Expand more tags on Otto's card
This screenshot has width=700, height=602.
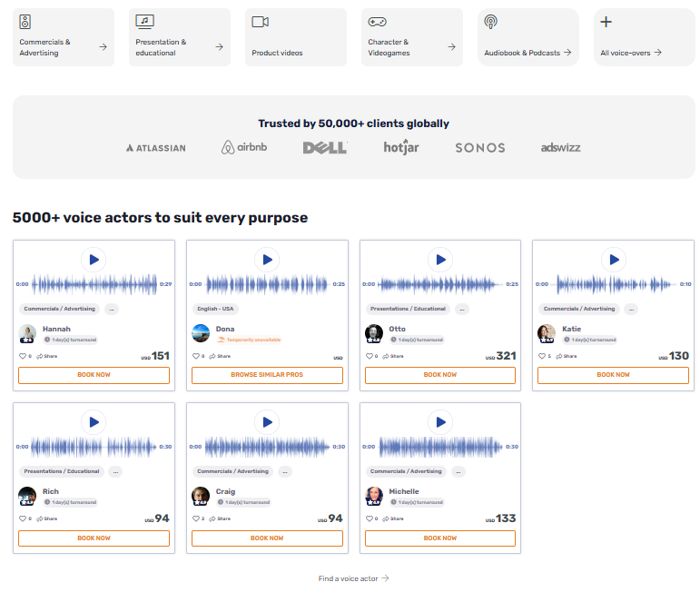(462, 309)
